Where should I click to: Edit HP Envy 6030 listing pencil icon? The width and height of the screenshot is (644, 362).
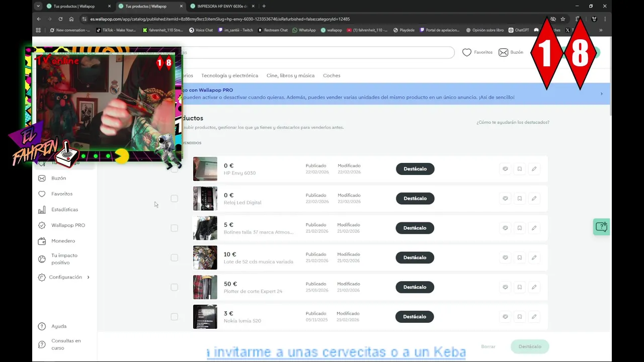[534, 169]
